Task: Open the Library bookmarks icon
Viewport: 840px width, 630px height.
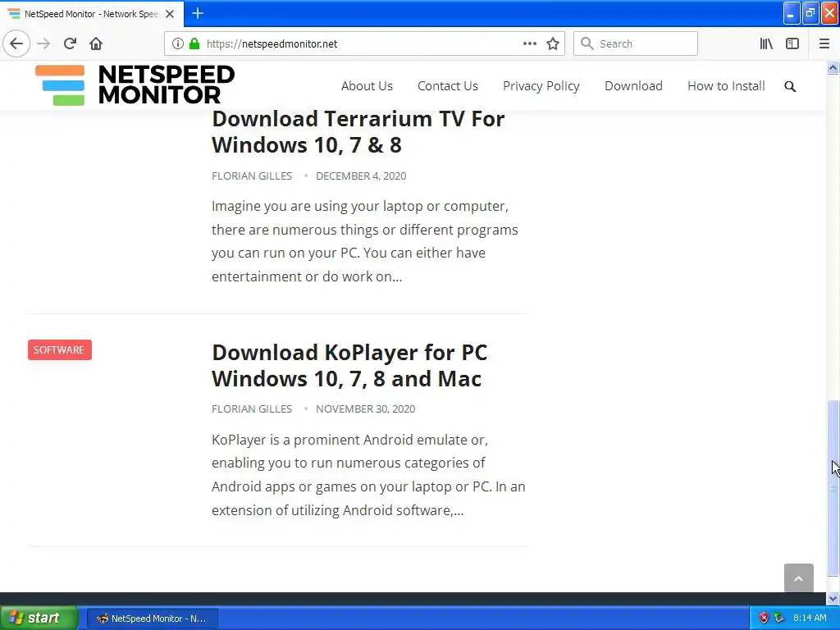Action: pyautogui.click(x=766, y=43)
